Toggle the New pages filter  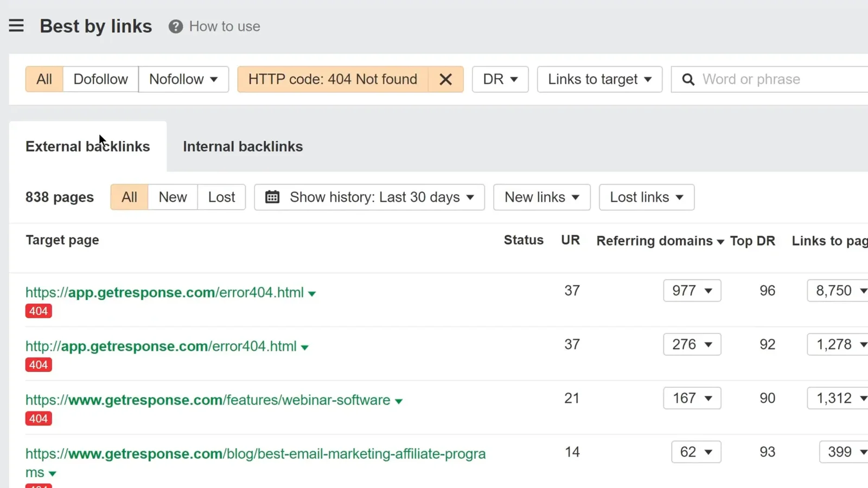tap(173, 197)
